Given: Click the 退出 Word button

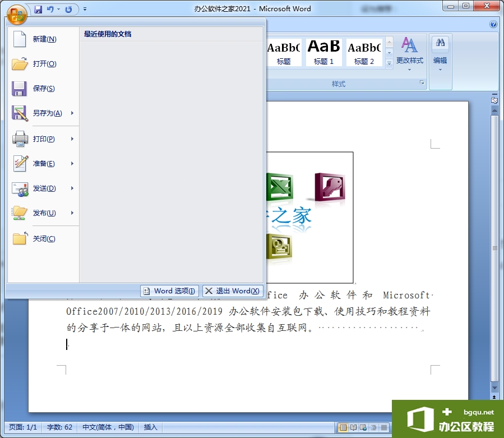Looking at the screenshot, I should point(233,291).
